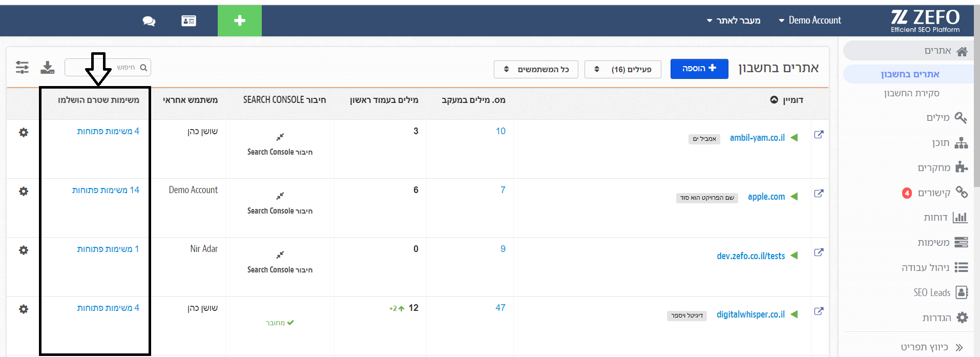Open 4 משימות פתוחות for ambil-yam.co.il
This screenshot has height=357, width=980.
pos(108,131)
